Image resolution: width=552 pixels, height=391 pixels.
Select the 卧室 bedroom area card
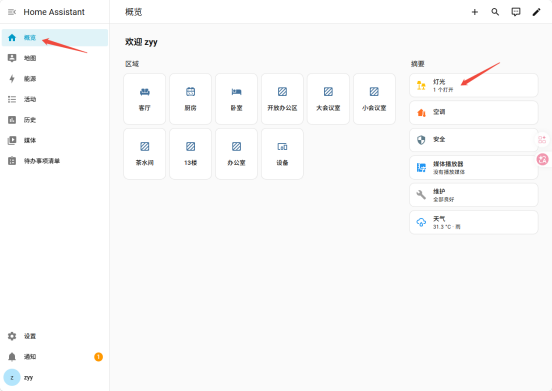tap(236, 99)
